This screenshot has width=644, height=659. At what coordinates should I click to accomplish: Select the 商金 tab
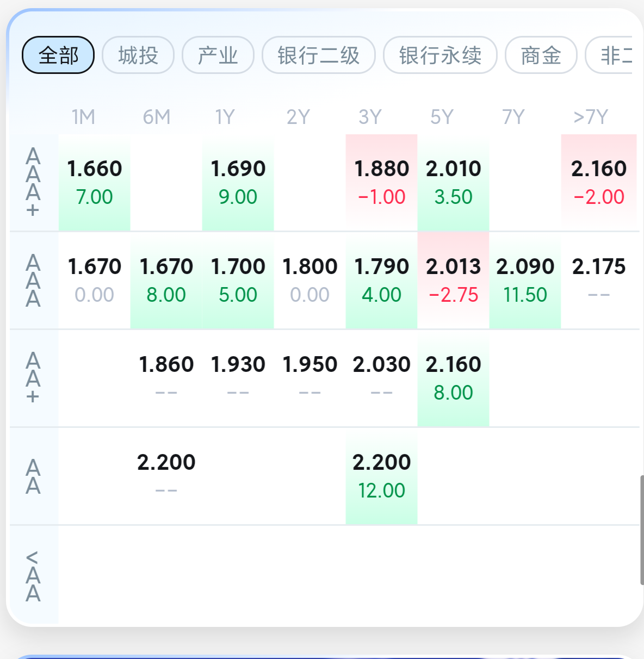pos(541,55)
